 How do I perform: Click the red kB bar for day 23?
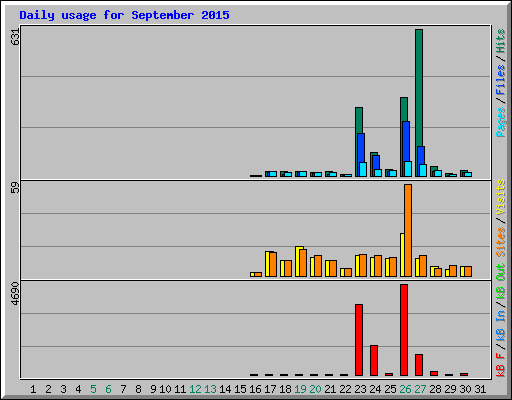click(359, 340)
